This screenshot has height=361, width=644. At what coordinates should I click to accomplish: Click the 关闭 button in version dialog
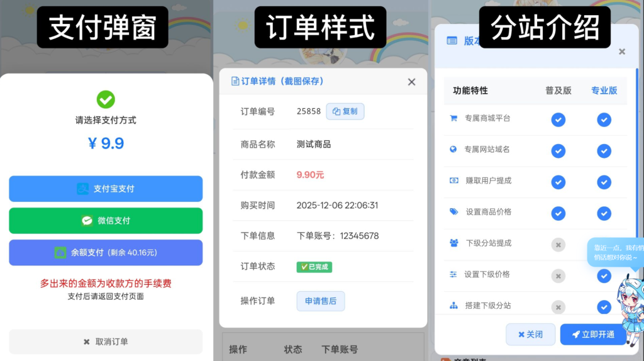tap(530, 335)
